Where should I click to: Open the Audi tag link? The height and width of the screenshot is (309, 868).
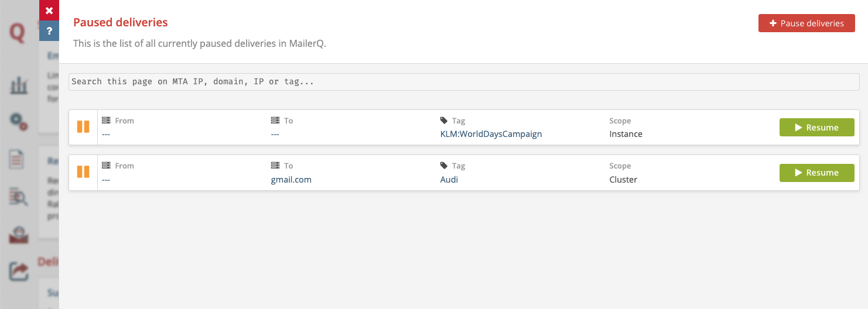point(449,180)
